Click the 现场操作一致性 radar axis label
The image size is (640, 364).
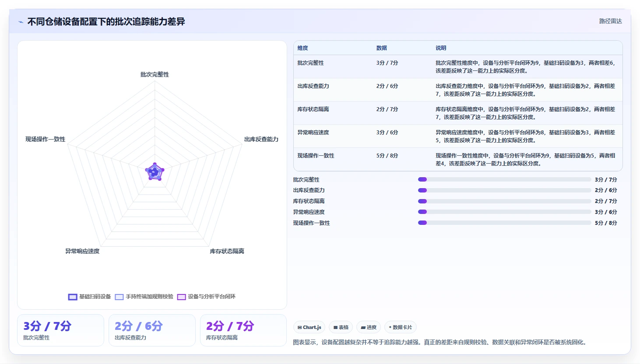click(45, 139)
